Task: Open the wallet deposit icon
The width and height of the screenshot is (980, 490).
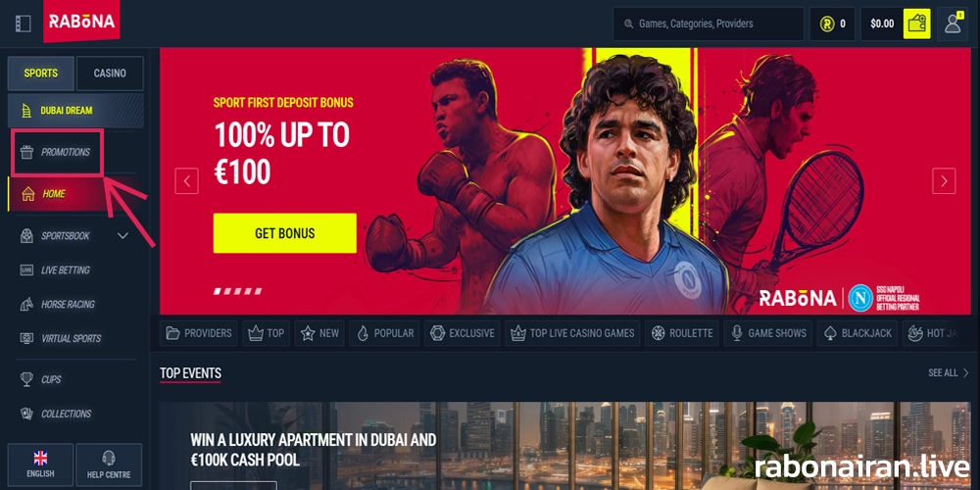Action: tap(916, 24)
